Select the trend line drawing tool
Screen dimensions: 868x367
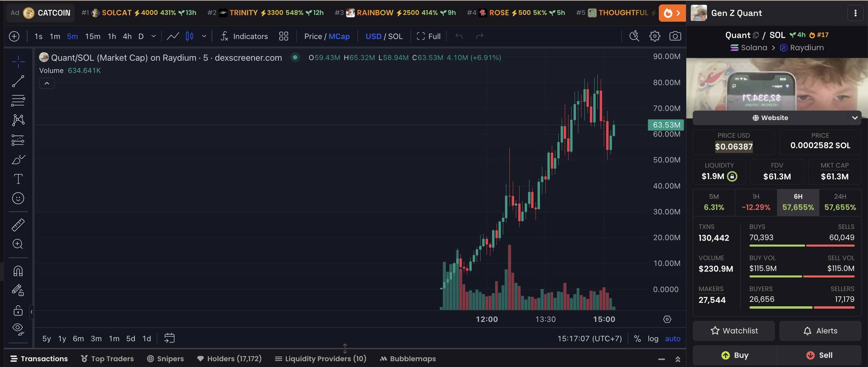pos(18,81)
